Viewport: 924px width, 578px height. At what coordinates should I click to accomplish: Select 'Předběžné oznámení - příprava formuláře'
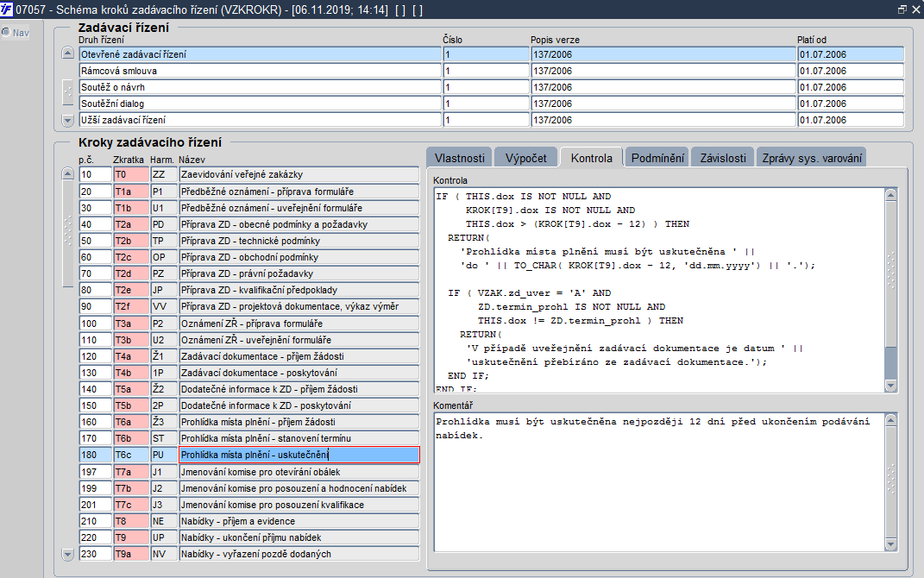(x=299, y=192)
